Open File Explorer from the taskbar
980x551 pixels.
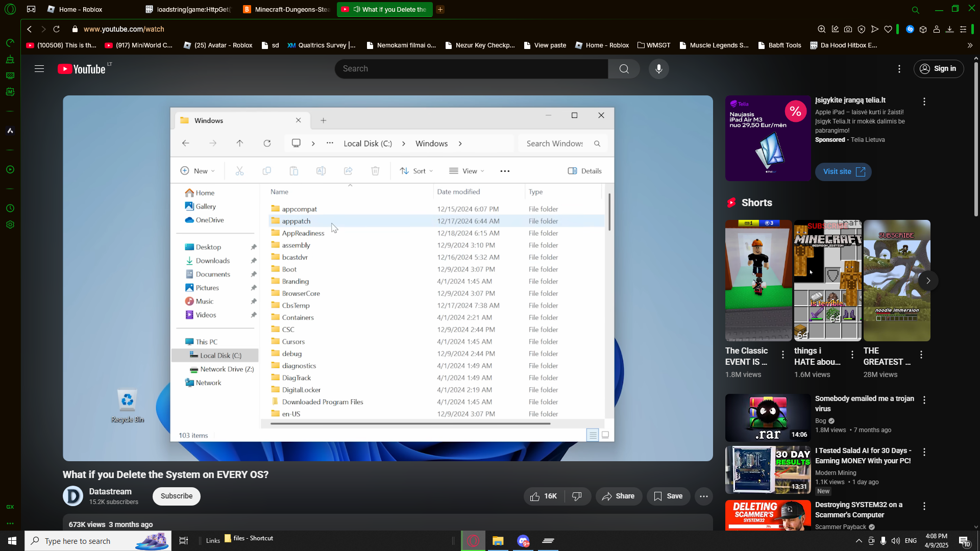(x=498, y=541)
